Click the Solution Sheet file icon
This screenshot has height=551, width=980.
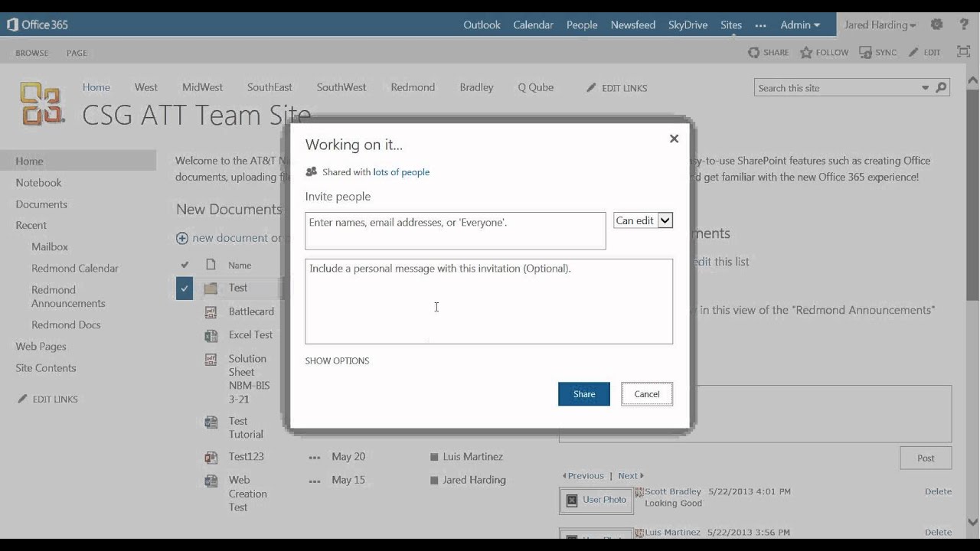click(211, 359)
